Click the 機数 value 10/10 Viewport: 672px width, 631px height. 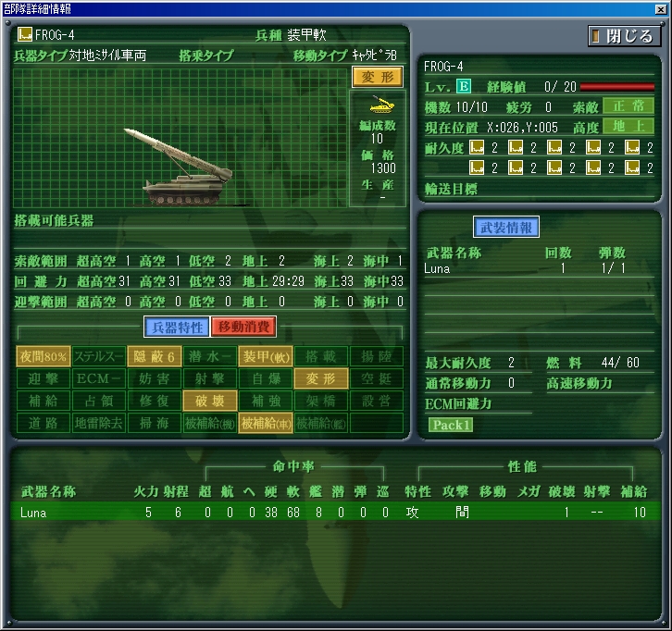[471, 107]
